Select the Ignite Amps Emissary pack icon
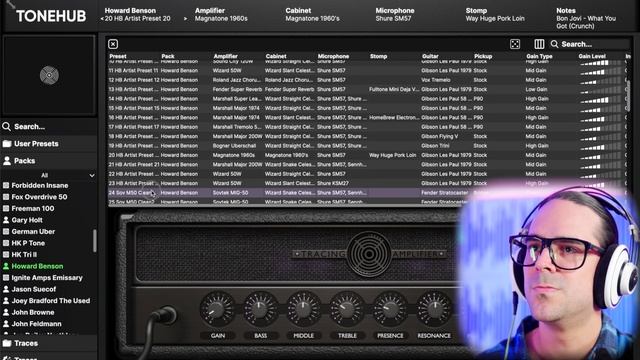The height and width of the screenshot is (360, 640). pos(6,278)
